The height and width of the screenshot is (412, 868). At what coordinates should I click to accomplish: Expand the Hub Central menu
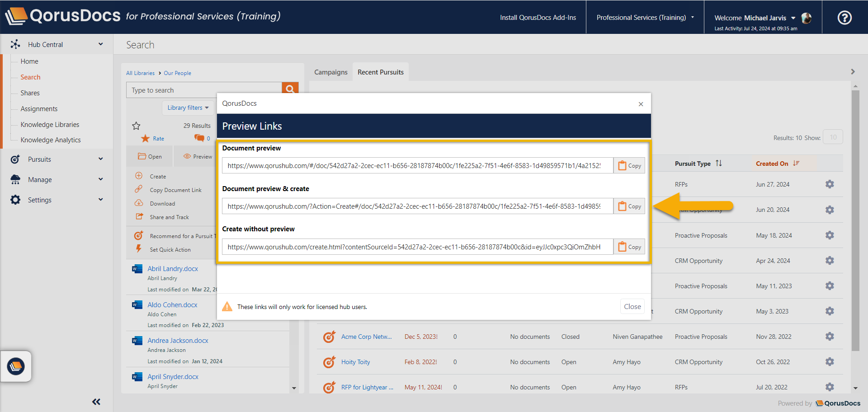pyautogui.click(x=57, y=44)
